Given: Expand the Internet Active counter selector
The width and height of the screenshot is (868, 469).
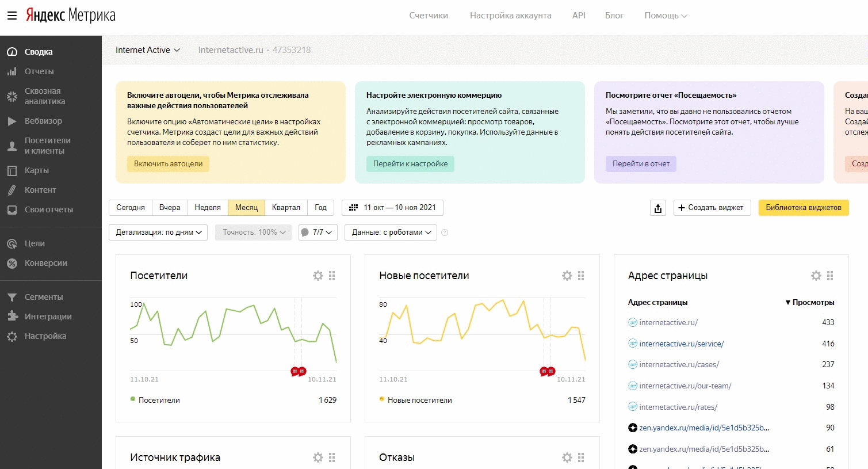Looking at the screenshot, I should 148,50.
